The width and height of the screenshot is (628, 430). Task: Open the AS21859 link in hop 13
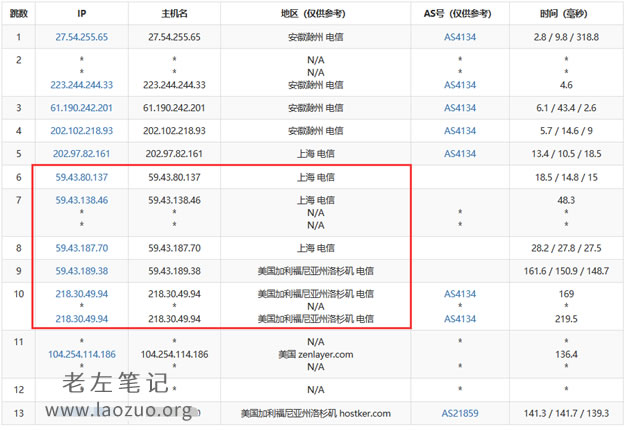pos(460,413)
